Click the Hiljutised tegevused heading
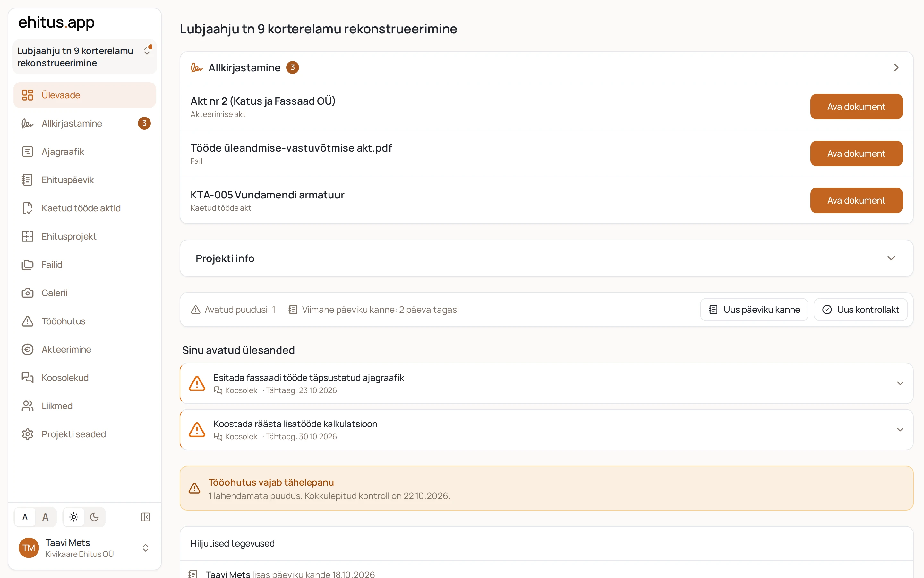The image size is (924, 578). [x=233, y=543]
